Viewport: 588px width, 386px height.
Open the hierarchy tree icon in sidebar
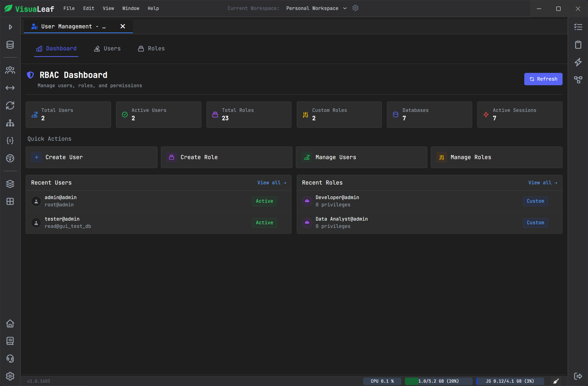[10, 123]
